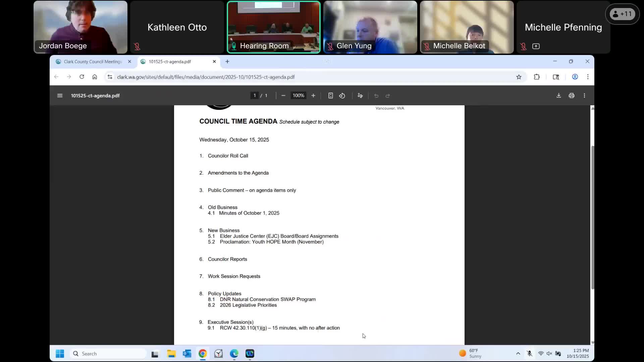The height and width of the screenshot is (362, 644).
Task: Expand the hidden system tray icons
Action: (x=518, y=353)
